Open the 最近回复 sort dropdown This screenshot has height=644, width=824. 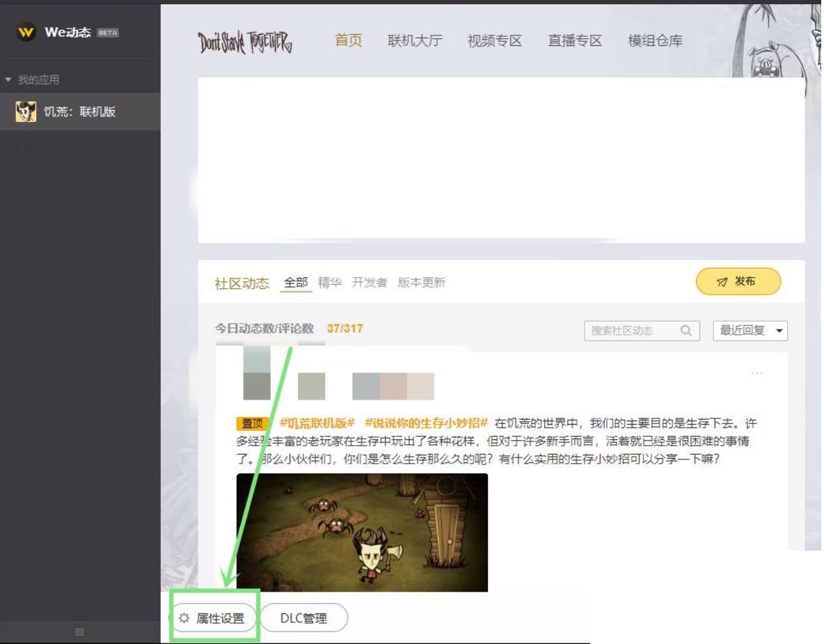coord(750,331)
